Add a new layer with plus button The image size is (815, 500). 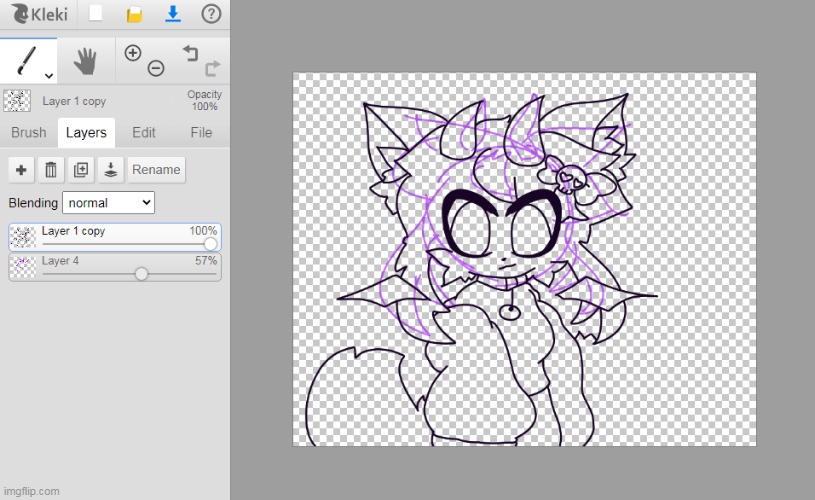pyautogui.click(x=21, y=170)
